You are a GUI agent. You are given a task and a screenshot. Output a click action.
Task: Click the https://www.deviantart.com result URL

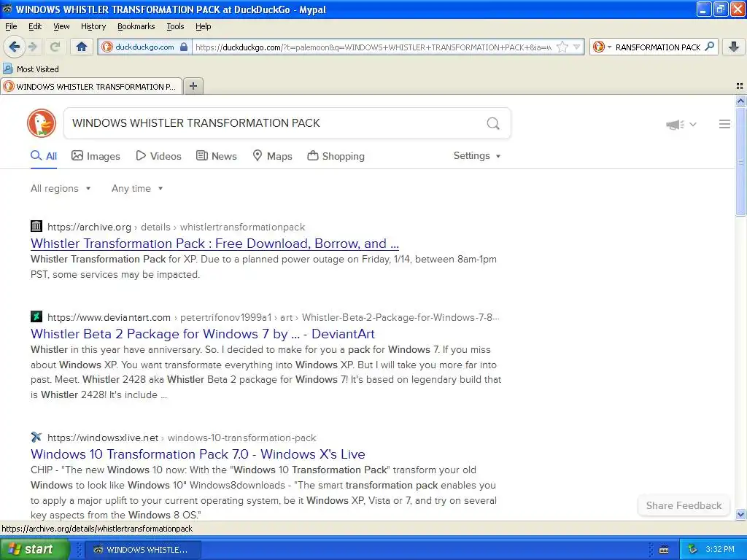[x=109, y=318]
